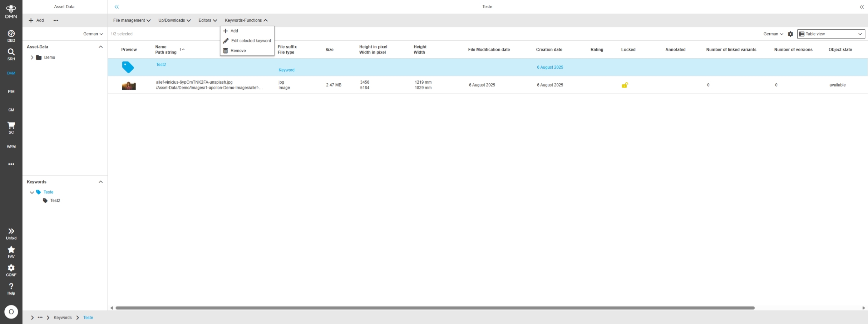Click the 1/2 selected counter

[122, 34]
